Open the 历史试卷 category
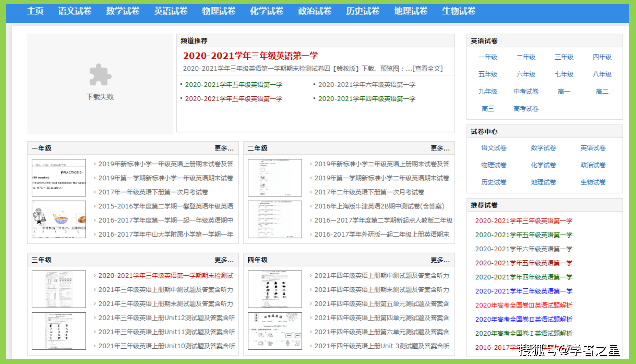 (363, 11)
